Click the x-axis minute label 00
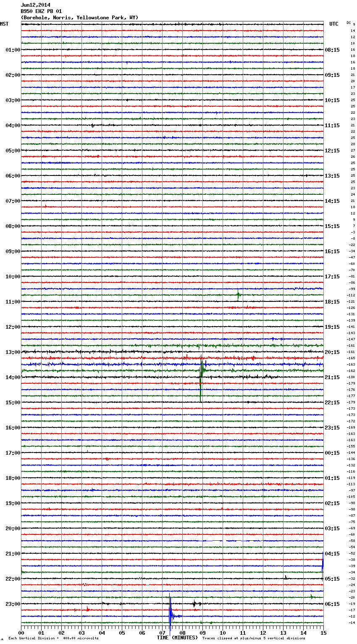Viewport: 357px width, 644px height. pyautogui.click(x=21, y=633)
